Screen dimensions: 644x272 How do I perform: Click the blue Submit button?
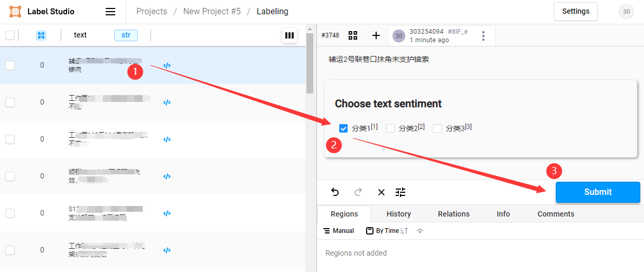598,192
